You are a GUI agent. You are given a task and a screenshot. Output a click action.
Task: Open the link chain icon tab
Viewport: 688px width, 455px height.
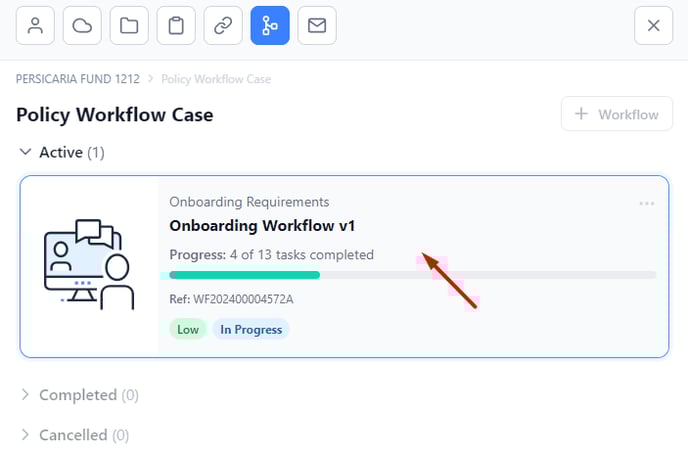tap(223, 25)
